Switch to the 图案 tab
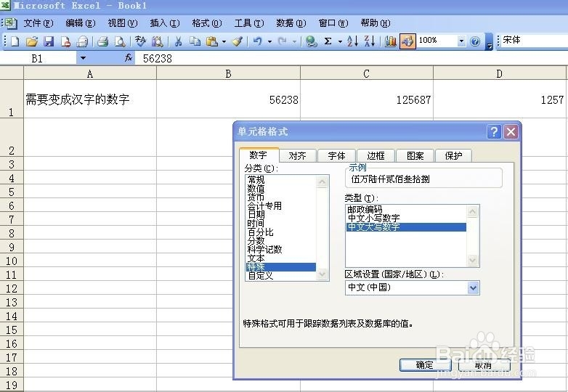Screen dimensions: 568x392 (x=415, y=156)
